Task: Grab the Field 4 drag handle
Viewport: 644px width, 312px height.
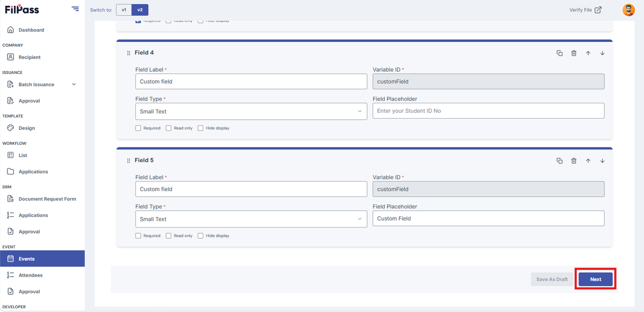Action: 128,53
